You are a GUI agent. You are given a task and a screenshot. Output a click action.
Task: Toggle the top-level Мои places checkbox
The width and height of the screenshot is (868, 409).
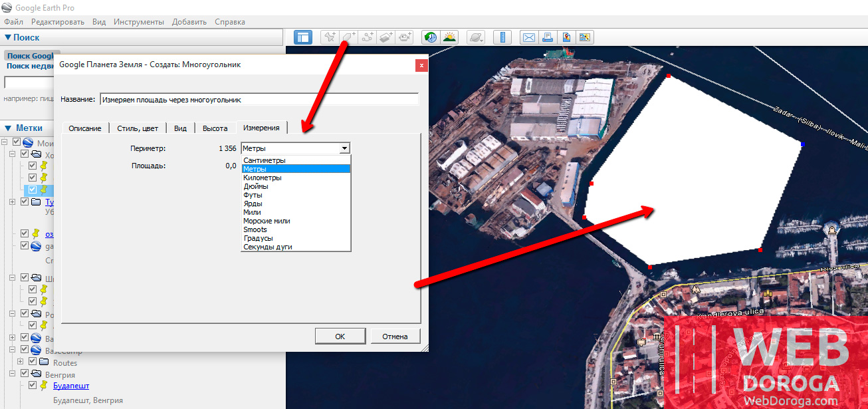click(17, 142)
